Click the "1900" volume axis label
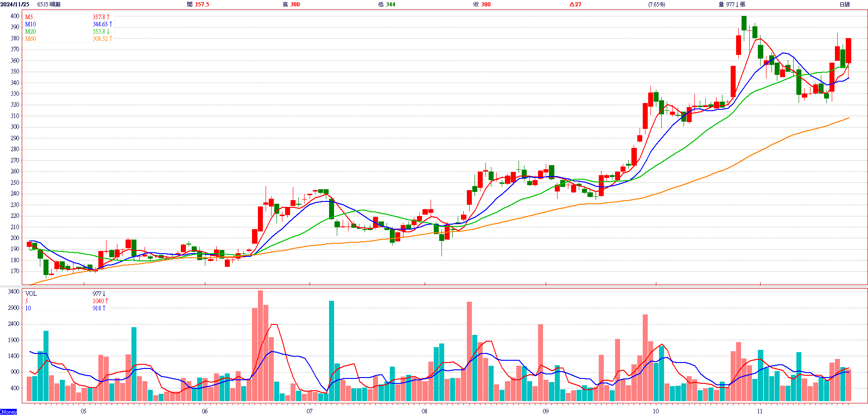The height and width of the screenshot is (417, 868). coord(14,340)
